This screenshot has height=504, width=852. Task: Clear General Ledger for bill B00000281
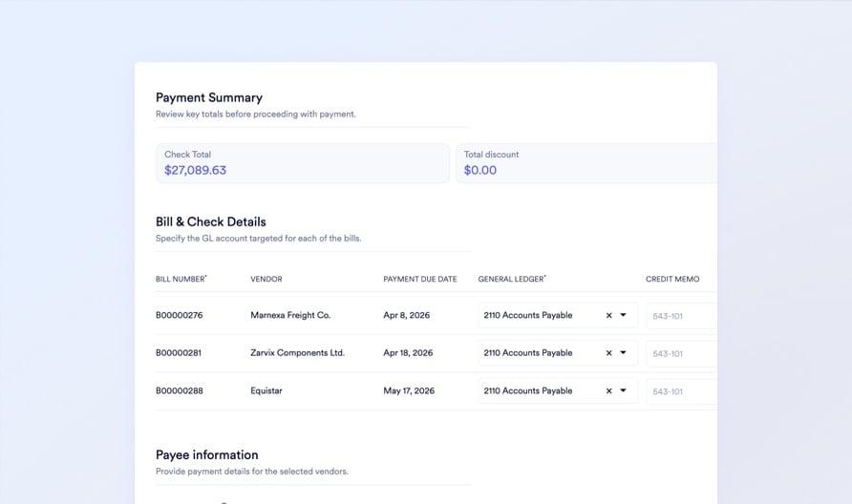[x=608, y=353]
